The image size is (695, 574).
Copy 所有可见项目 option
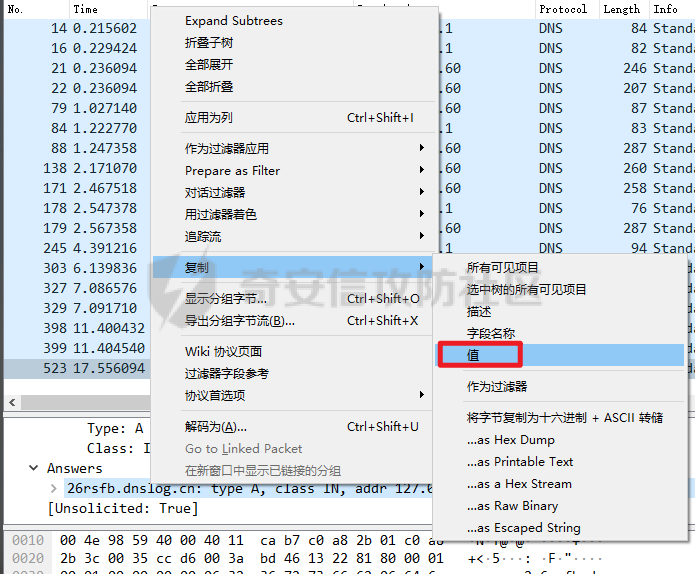tap(502, 267)
